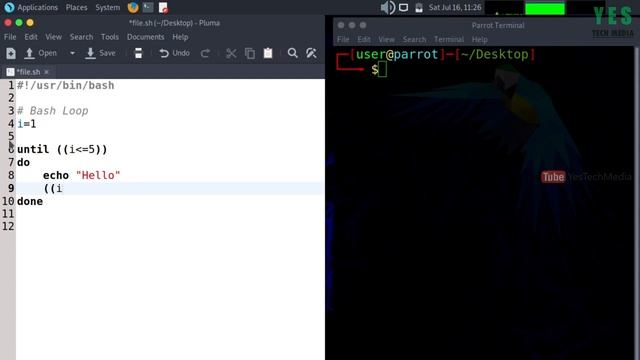Open Terminal window Help menu
640x360 pixels.
(x=480, y=39)
